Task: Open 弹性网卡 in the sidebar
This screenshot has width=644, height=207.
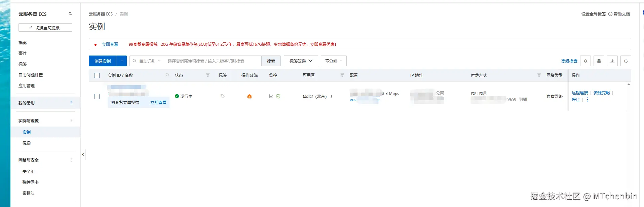Action: click(31, 182)
